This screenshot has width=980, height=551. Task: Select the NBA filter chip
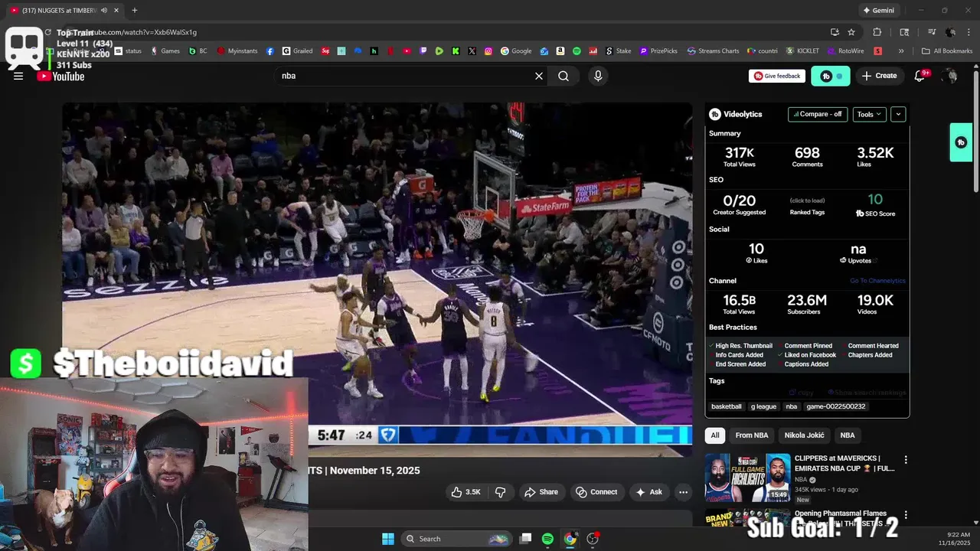tap(848, 435)
